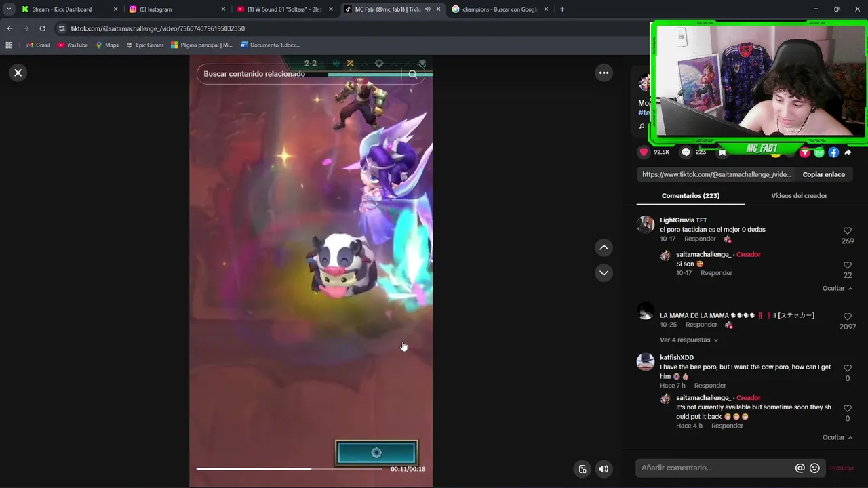Open the Documento 1.docx bookmark
Image resolution: width=868 pixels, height=488 pixels.
pyautogui.click(x=270, y=45)
